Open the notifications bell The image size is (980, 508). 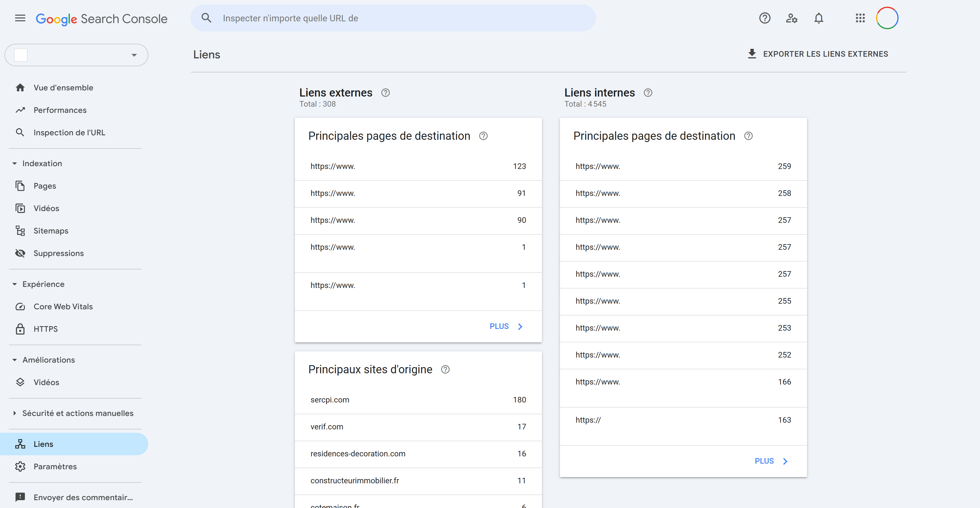[x=819, y=18]
